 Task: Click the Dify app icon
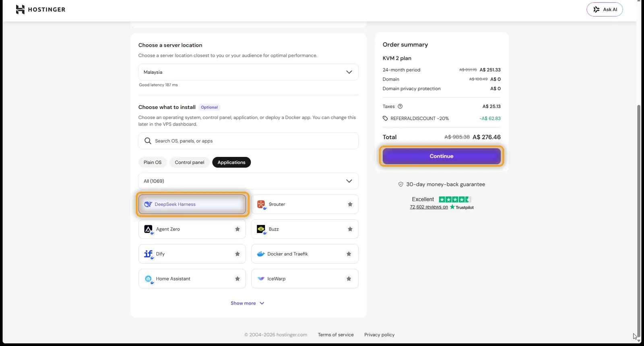click(x=148, y=254)
